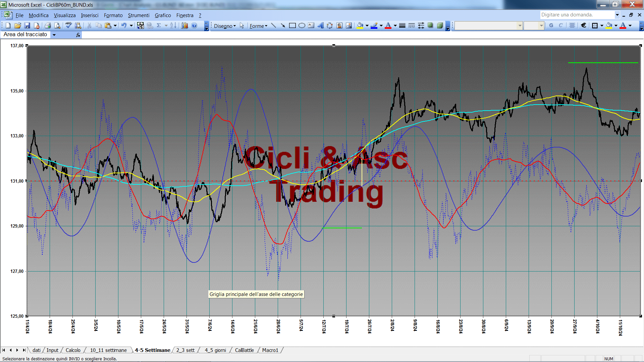Click the Euro currency format icon

(584, 25)
